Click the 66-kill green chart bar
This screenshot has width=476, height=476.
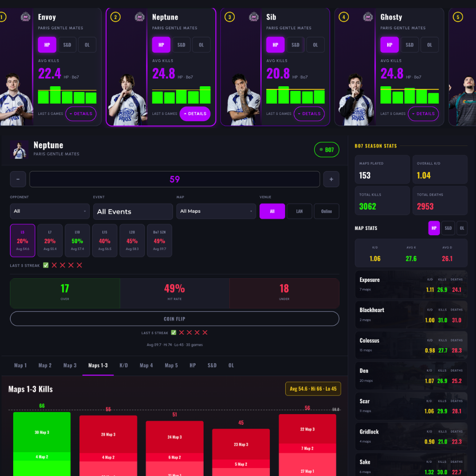click(x=42, y=444)
